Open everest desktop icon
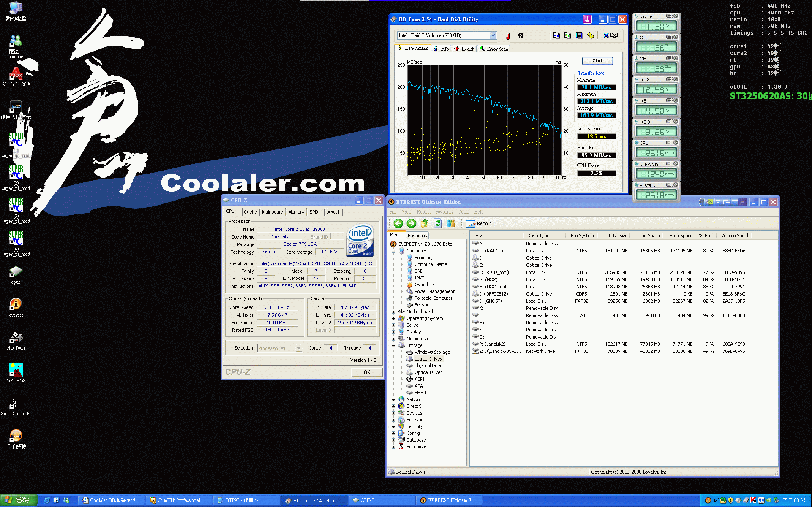 (x=16, y=307)
